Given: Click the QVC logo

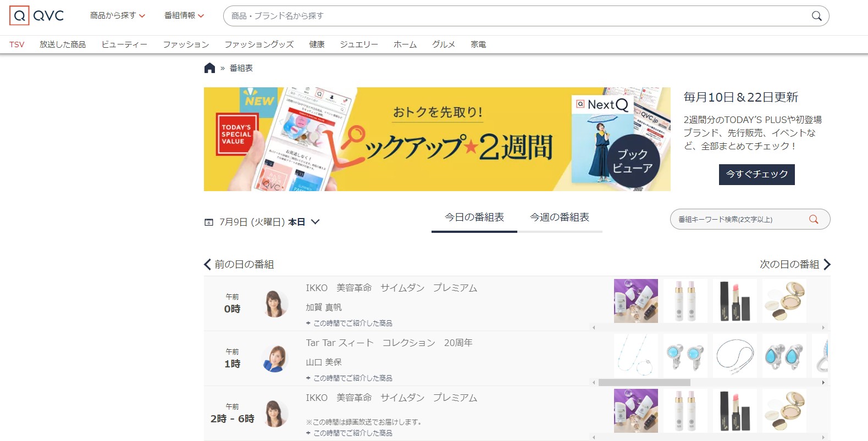Looking at the screenshot, I should coord(37,16).
